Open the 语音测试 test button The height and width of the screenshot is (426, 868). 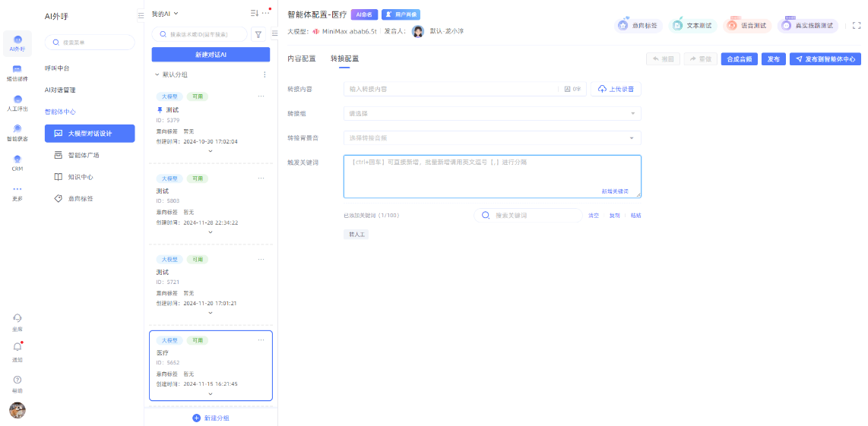(x=747, y=25)
